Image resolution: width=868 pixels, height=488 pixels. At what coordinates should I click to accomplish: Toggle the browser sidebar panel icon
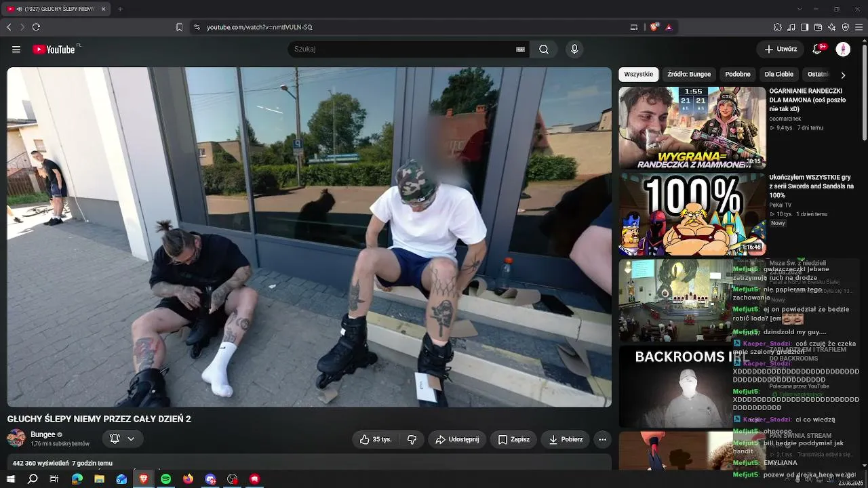point(804,27)
